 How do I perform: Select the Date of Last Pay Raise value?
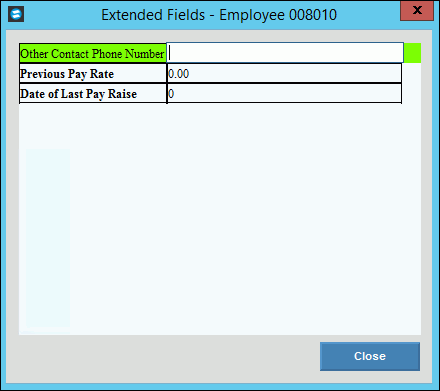[284, 94]
